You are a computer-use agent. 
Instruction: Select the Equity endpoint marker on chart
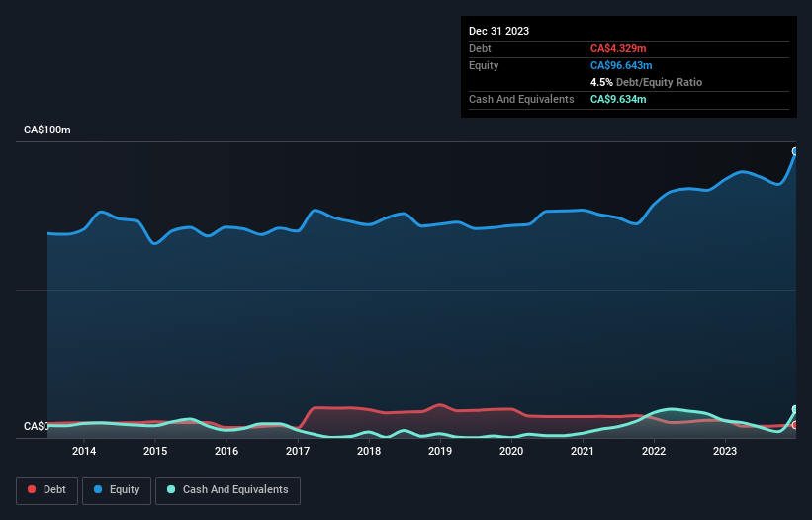point(795,151)
